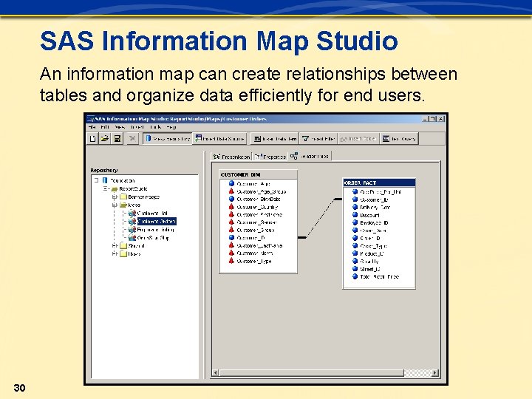
Task: Select Customer_FirstName column in CUSTOMER_DIM
Action: [x=256, y=215]
